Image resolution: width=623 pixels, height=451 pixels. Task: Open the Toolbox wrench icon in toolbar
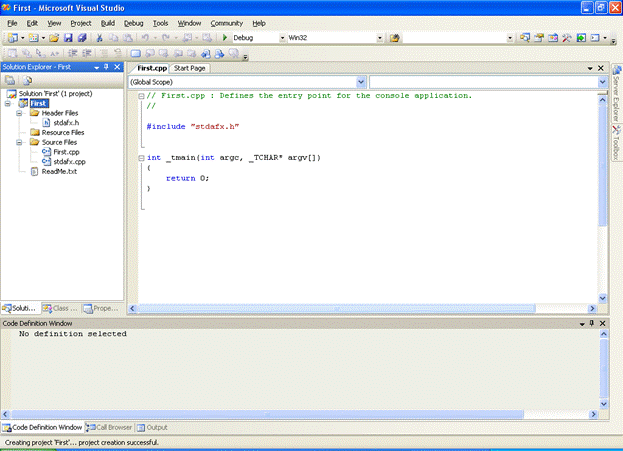coord(567,38)
